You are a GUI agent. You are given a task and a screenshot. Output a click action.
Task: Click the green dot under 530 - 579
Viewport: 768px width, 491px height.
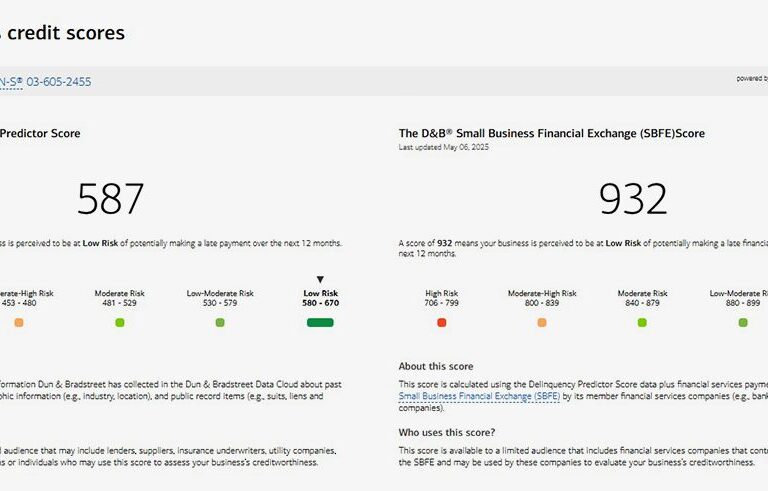220,322
